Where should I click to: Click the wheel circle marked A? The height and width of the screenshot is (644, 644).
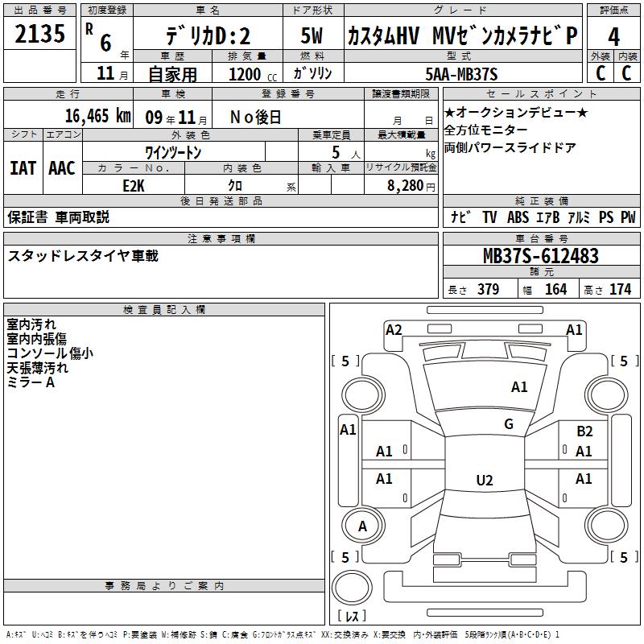coord(362,526)
